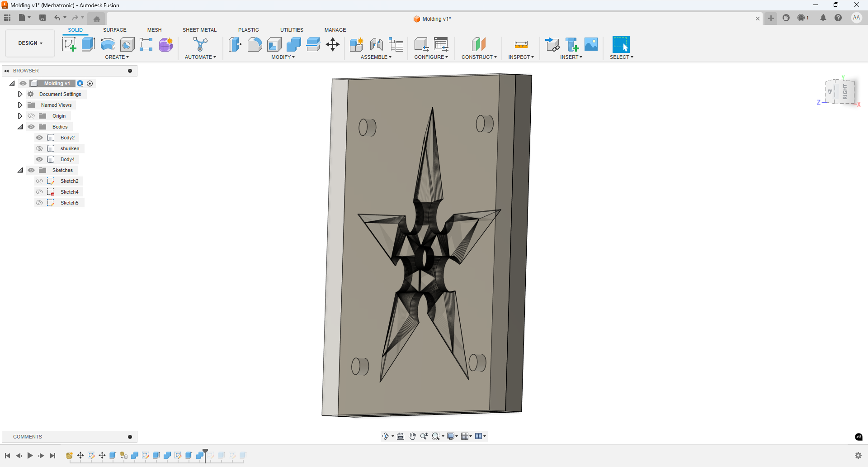Click the New Component icon
Screen dimensions: 868x467
(x=357, y=44)
